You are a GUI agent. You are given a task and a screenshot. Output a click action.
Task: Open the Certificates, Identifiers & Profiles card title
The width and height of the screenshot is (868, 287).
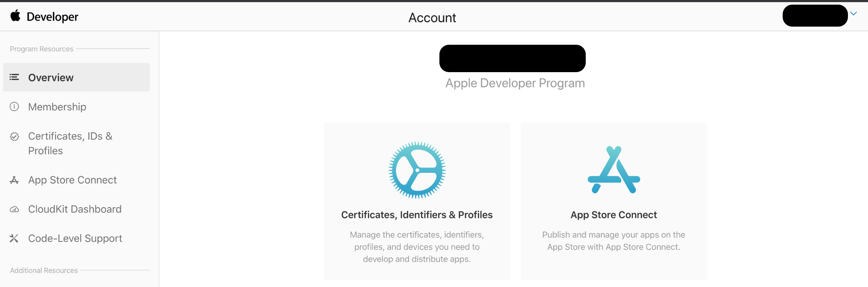click(417, 215)
